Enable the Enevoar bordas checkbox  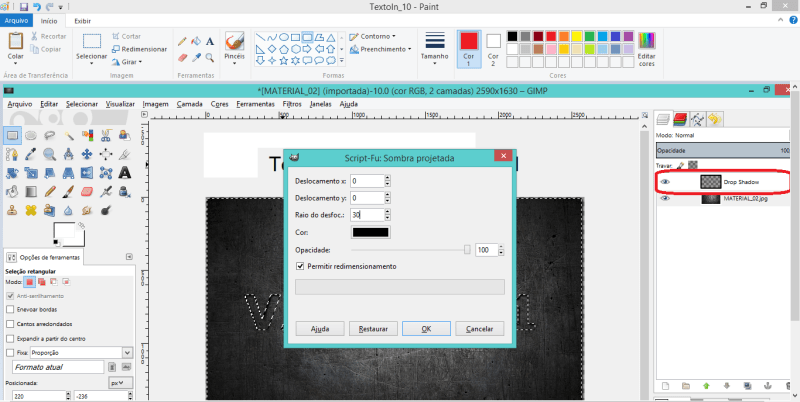coord(10,310)
